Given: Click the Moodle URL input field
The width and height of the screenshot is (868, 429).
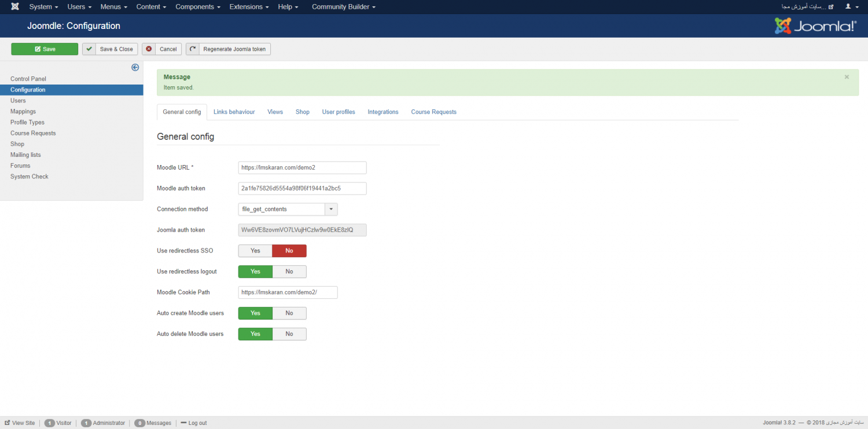Looking at the screenshot, I should pos(302,167).
